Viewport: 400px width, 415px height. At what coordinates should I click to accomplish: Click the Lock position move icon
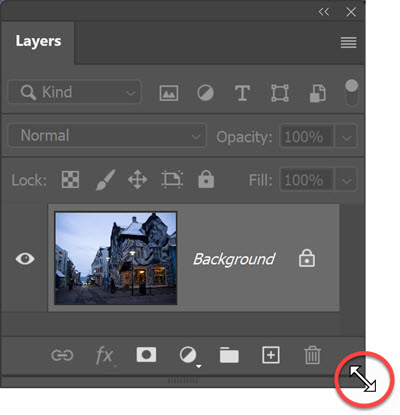(137, 180)
